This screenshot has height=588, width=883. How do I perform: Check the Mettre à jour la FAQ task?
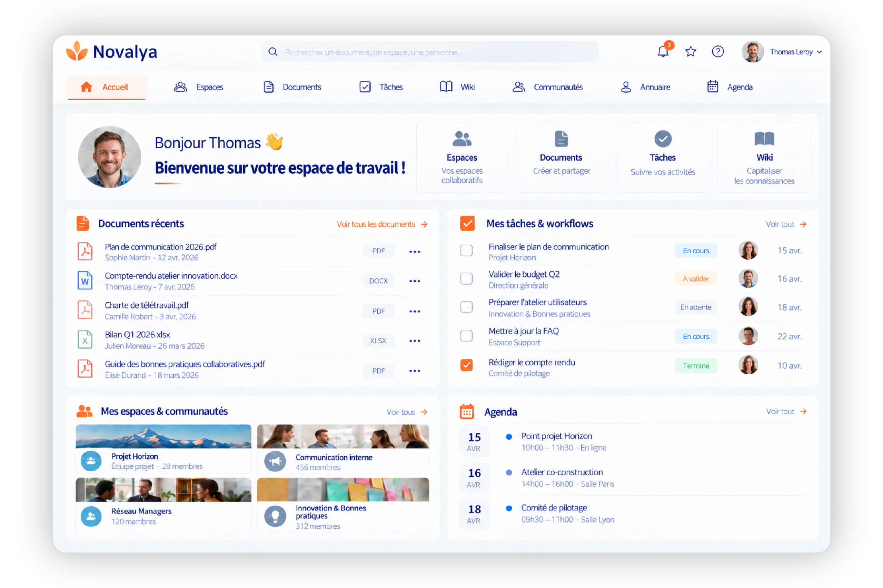point(466,336)
